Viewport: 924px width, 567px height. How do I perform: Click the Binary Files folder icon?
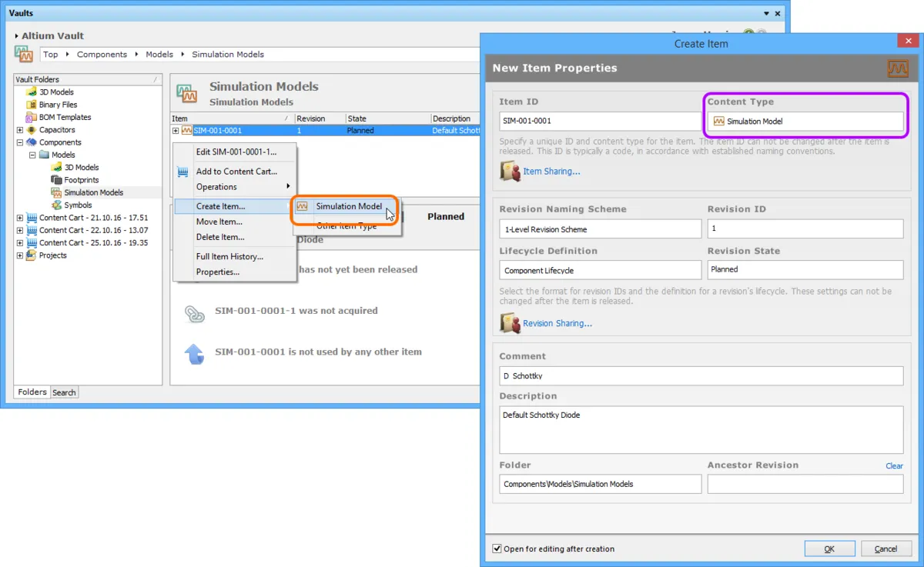(32, 105)
